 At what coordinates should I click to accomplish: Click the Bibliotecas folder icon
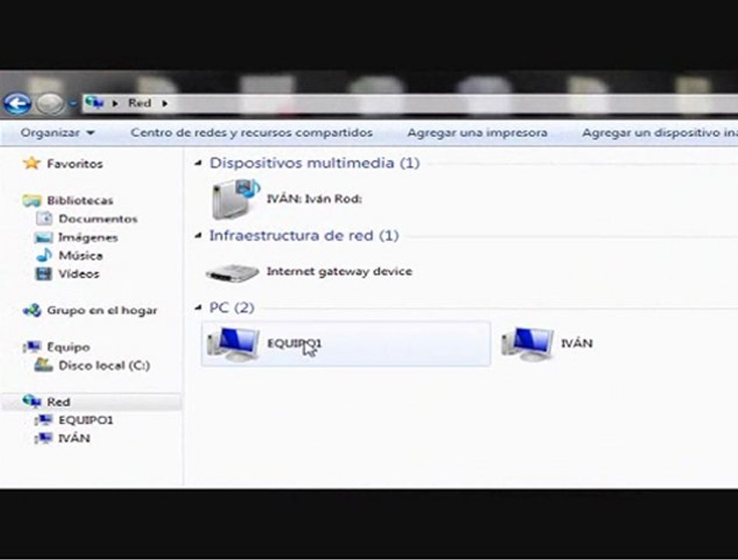tap(32, 201)
